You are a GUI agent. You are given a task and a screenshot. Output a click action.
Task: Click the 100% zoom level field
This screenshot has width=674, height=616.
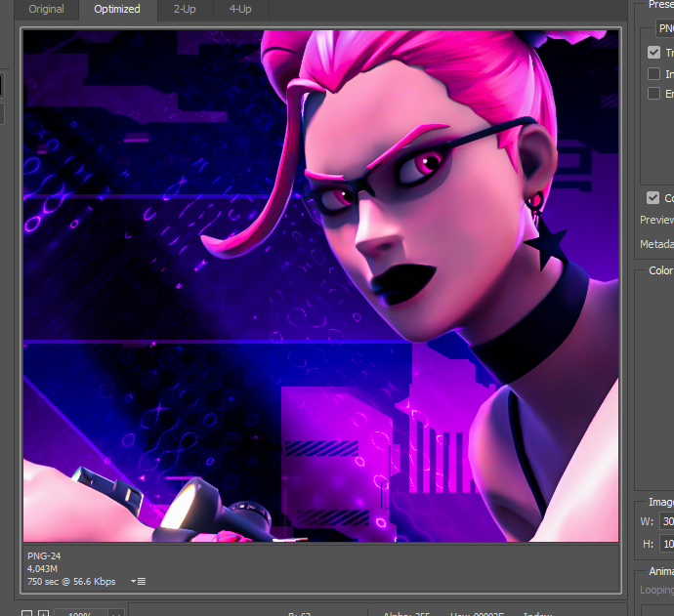tap(81, 613)
